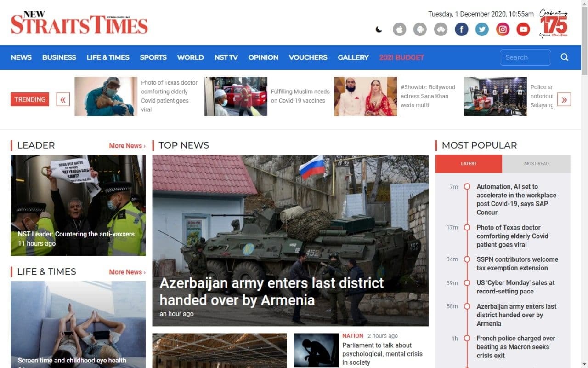
Task: Click the search magnifier icon
Action: tap(565, 57)
